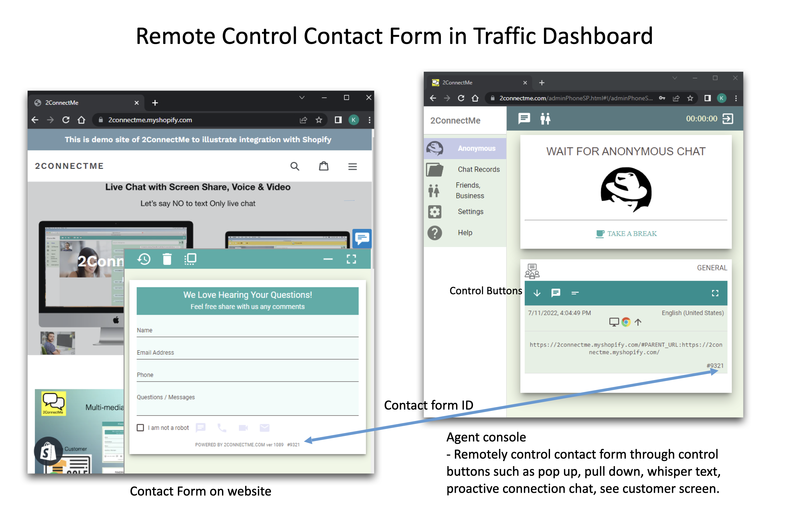Click the 'English (United States)' text
Image resolution: width=812 pixels, height=508 pixels.
692,313
